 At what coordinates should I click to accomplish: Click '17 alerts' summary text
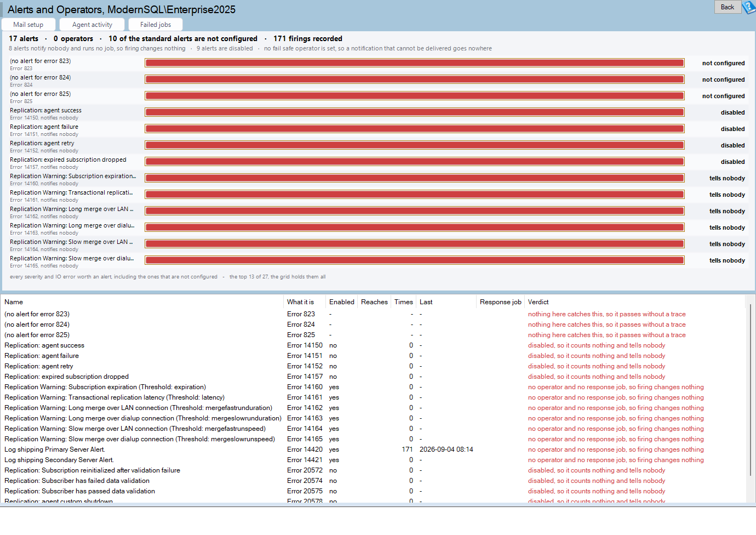pyautogui.click(x=24, y=38)
